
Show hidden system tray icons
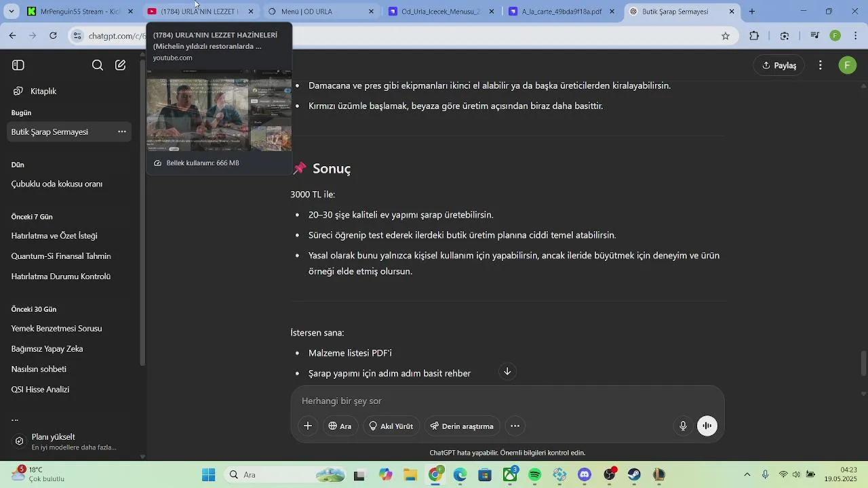(x=747, y=475)
